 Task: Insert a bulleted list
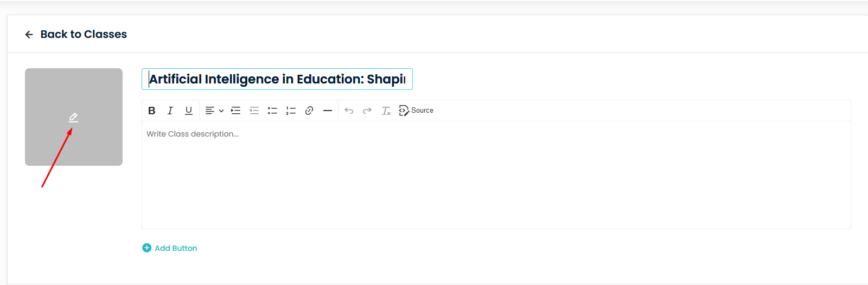pyautogui.click(x=272, y=111)
